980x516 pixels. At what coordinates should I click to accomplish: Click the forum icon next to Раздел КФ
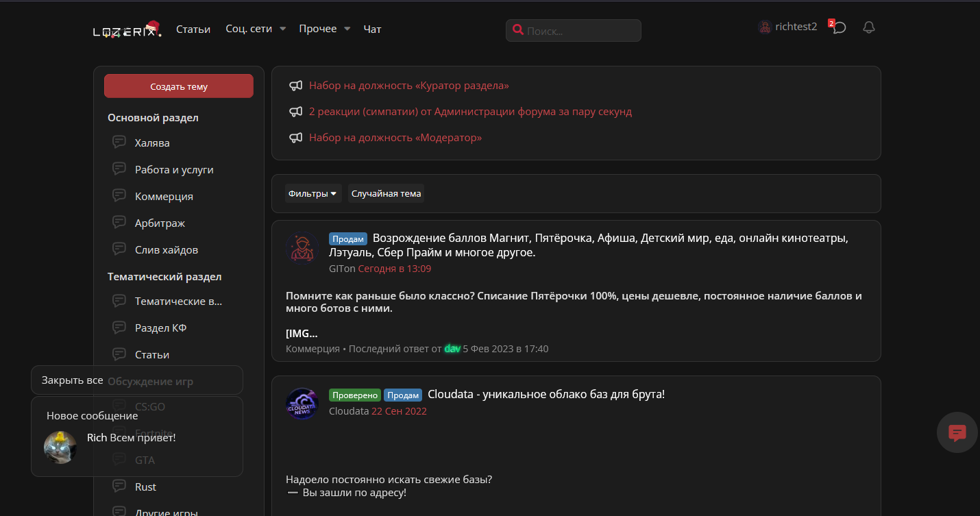(119, 328)
